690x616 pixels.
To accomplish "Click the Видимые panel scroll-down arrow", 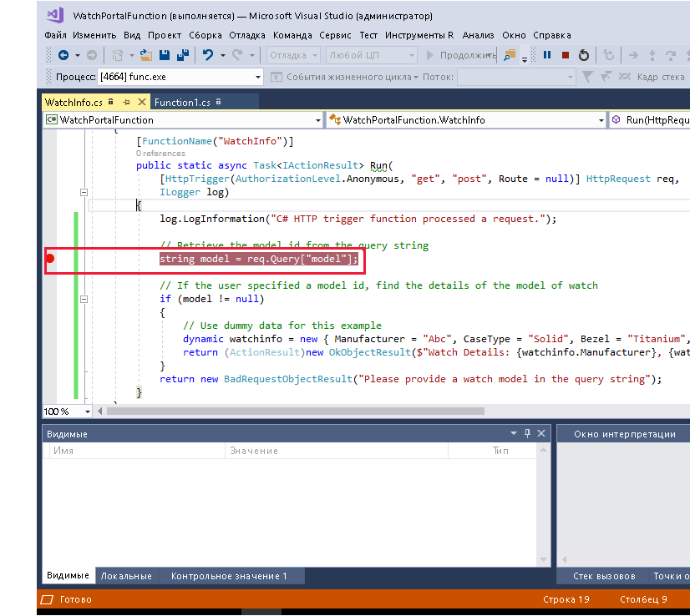I will 544,560.
